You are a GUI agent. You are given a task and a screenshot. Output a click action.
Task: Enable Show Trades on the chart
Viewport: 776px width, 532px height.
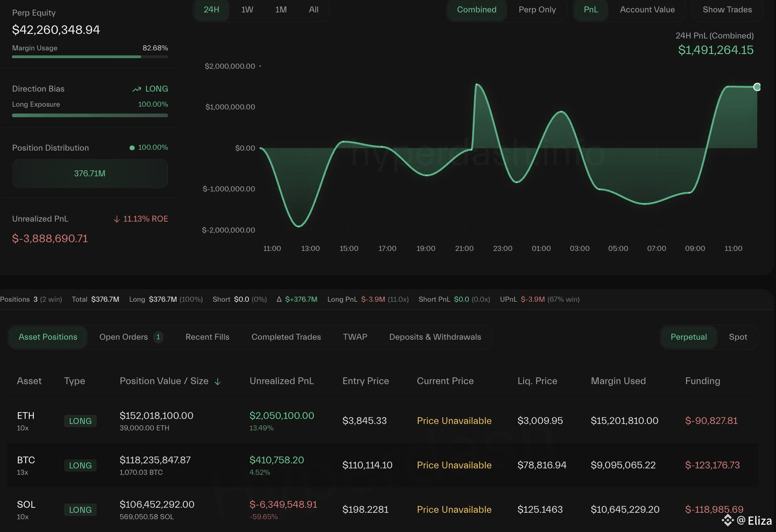point(727,10)
